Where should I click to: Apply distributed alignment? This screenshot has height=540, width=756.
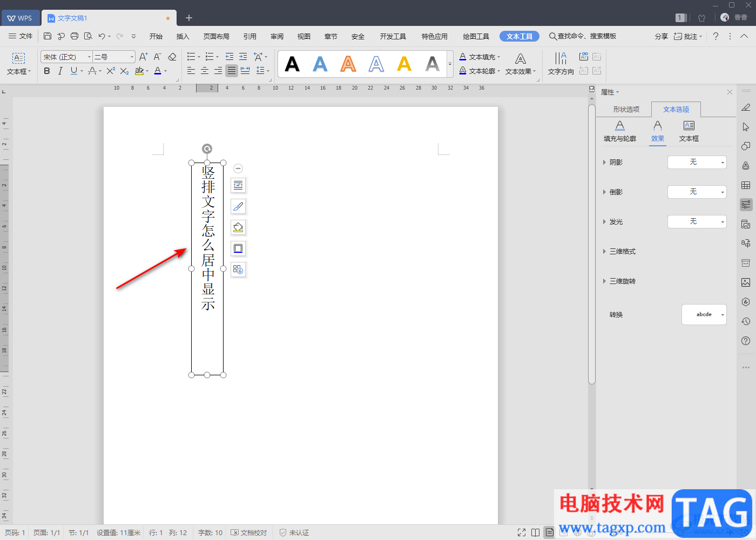pyautogui.click(x=245, y=71)
